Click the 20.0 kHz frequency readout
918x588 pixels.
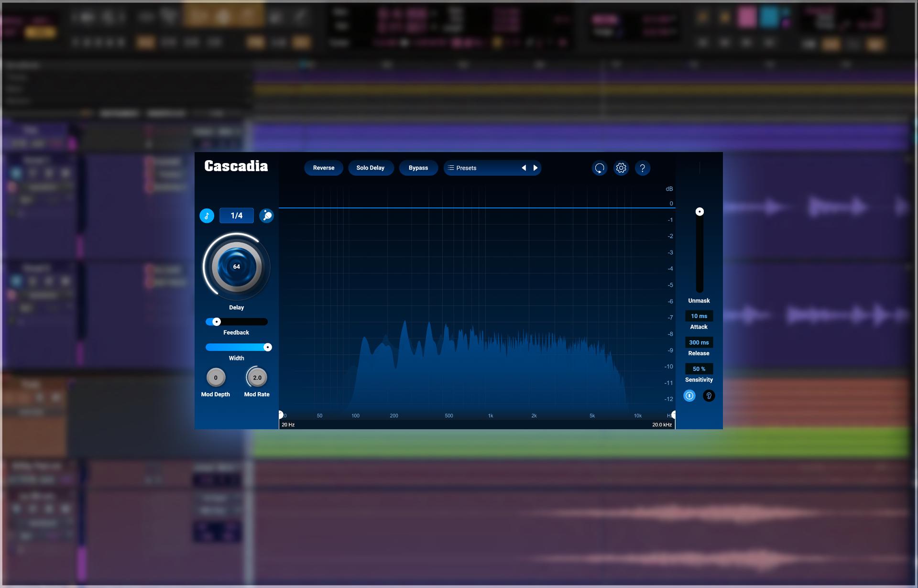point(662,425)
